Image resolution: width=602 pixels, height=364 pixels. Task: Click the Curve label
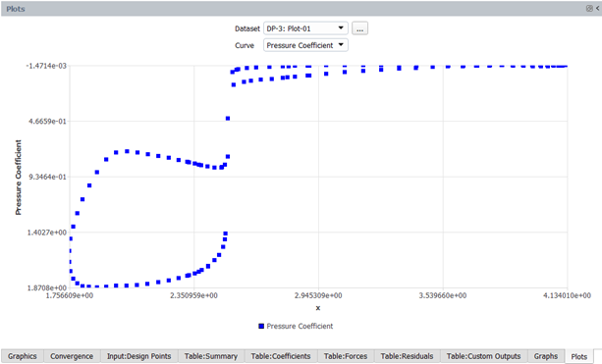click(245, 46)
